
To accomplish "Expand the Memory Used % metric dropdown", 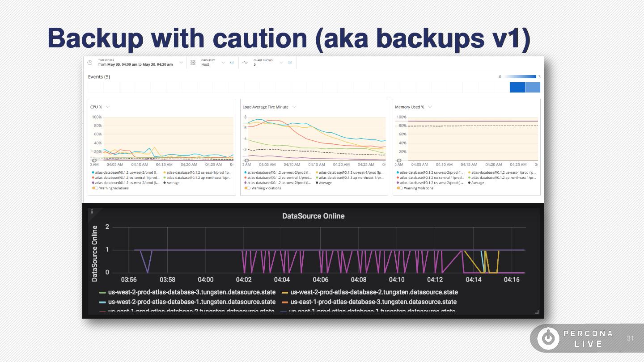I will coord(430,107).
